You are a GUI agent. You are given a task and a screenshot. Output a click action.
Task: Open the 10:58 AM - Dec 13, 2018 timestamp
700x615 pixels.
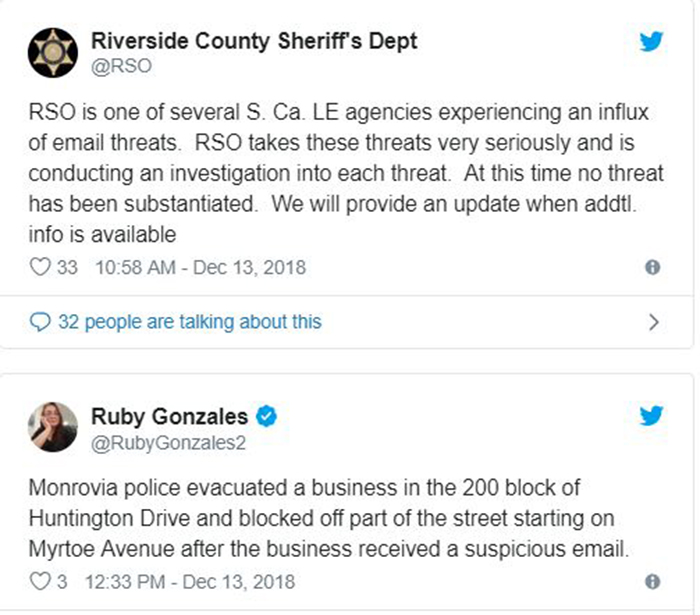click(200, 268)
